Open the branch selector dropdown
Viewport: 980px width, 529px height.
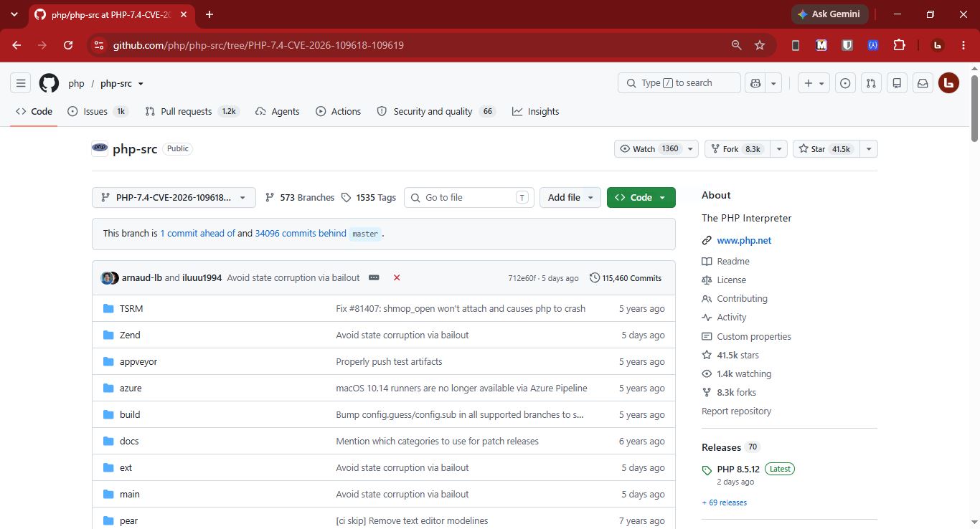(x=174, y=197)
